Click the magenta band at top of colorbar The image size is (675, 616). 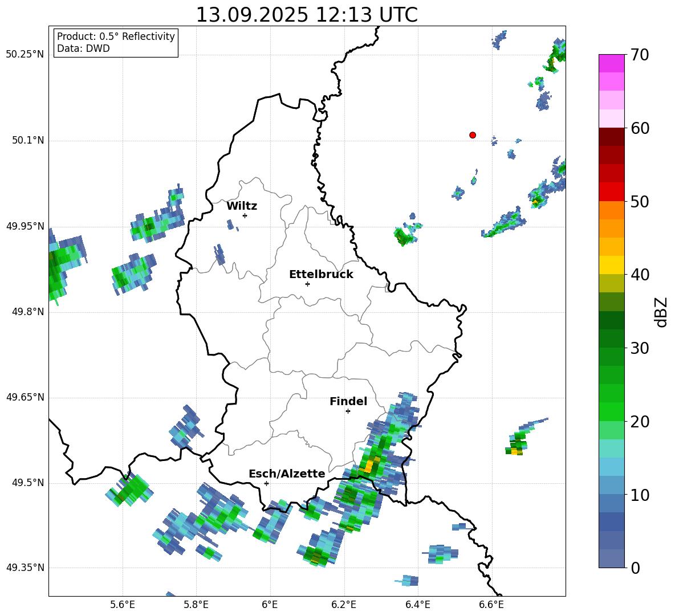pos(612,63)
